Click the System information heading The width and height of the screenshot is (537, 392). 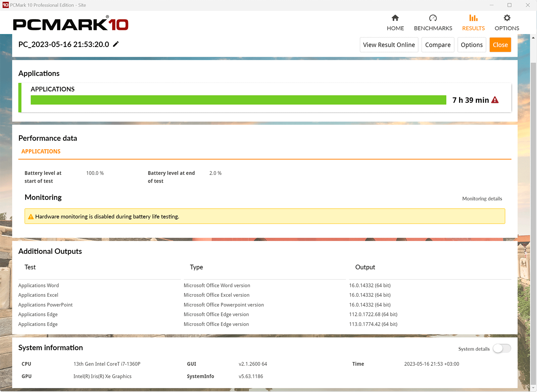click(50, 348)
